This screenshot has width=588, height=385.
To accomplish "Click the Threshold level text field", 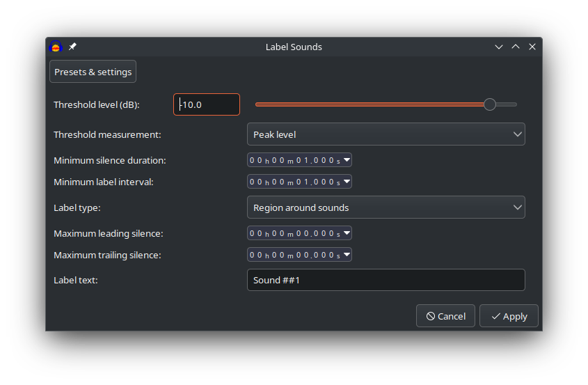I will point(207,104).
